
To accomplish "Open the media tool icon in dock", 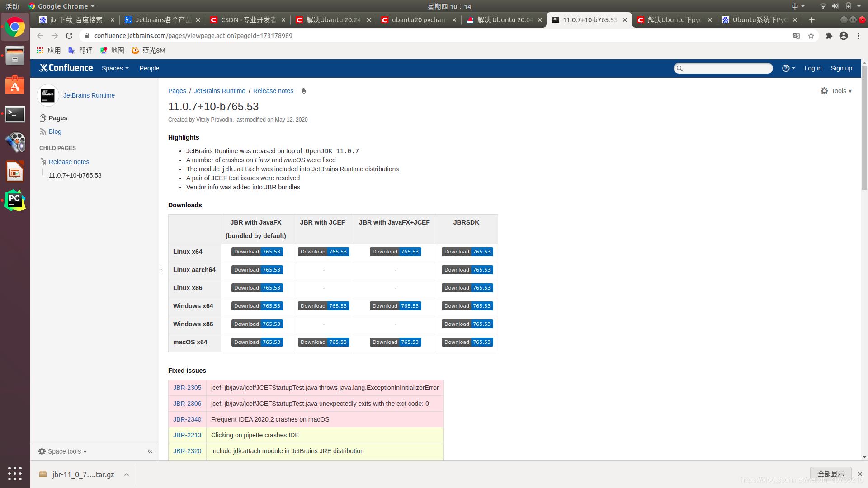I will coord(15,142).
